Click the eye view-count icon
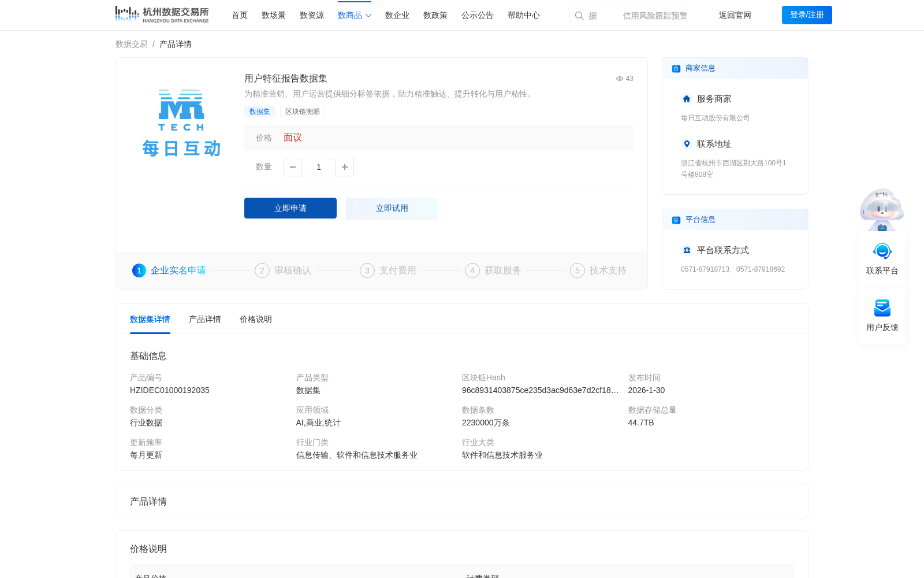Viewport: 924px width, 578px height. (619, 79)
